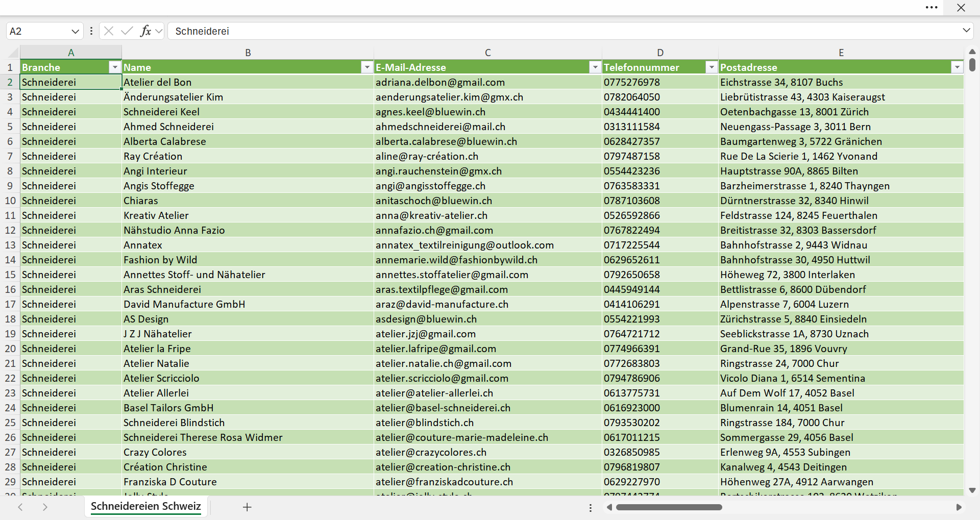Select phone number 0787103608

click(x=660, y=201)
